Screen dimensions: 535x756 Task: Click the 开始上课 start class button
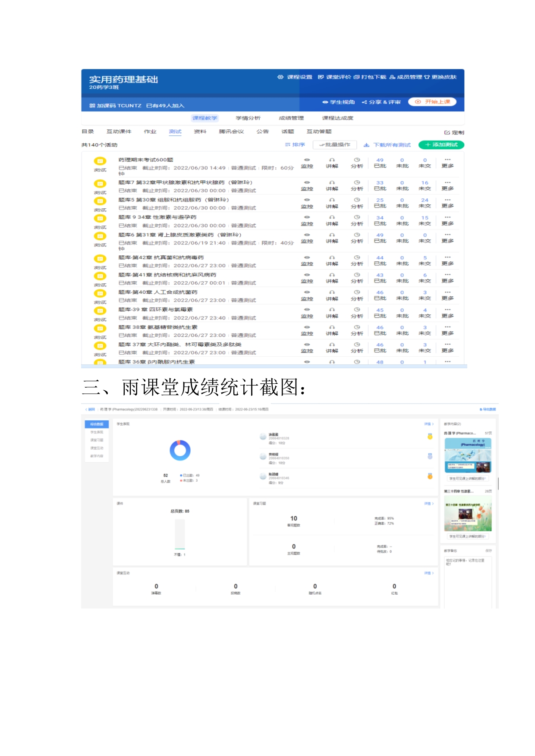[x=432, y=102]
